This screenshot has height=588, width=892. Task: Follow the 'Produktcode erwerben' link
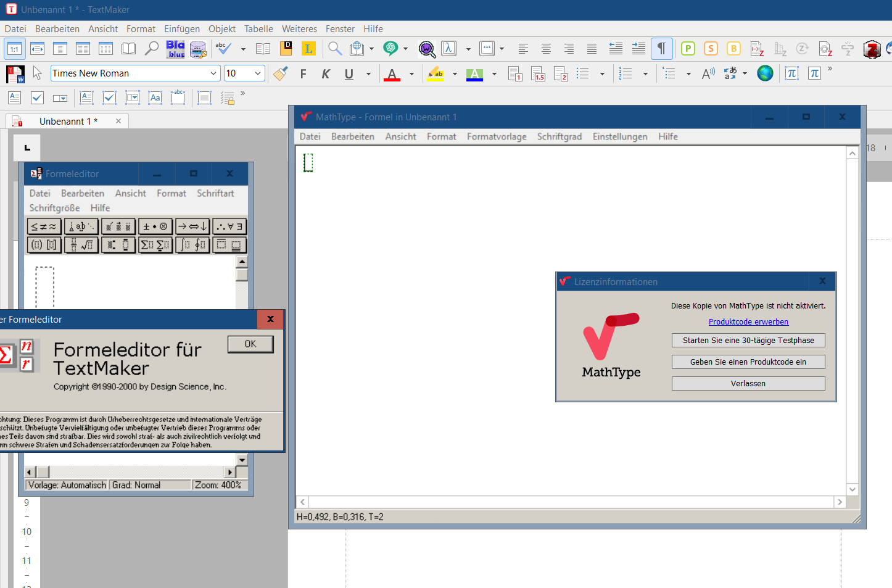748,322
